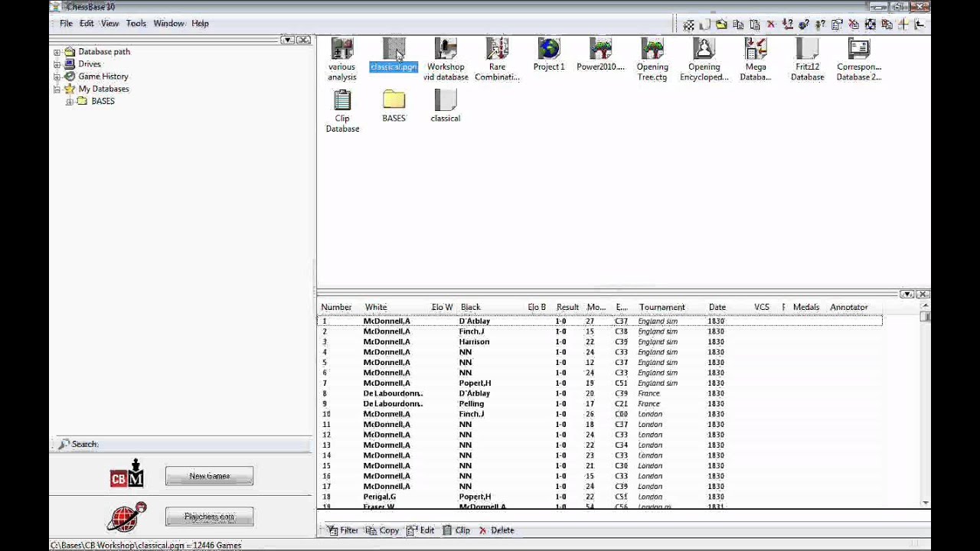Close the folder tree pane

pyautogui.click(x=303, y=40)
